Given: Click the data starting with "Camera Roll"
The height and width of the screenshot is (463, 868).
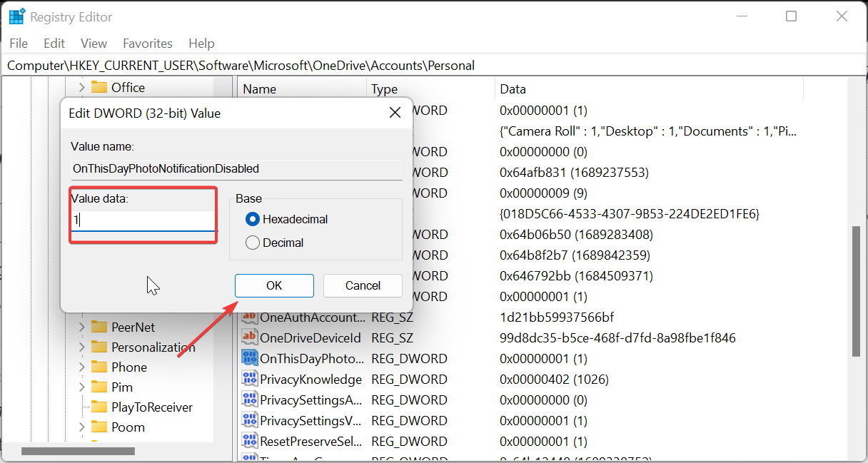Looking at the screenshot, I should 648,131.
